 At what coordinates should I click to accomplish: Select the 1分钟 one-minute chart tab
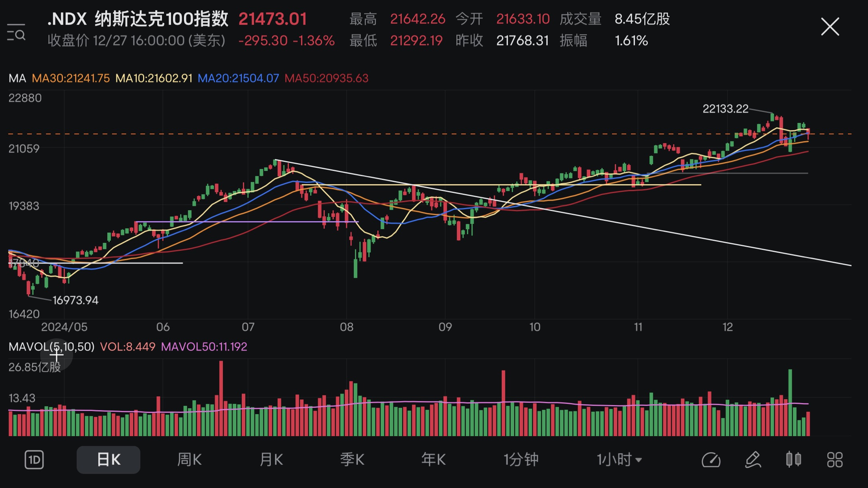pyautogui.click(x=521, y=460)
